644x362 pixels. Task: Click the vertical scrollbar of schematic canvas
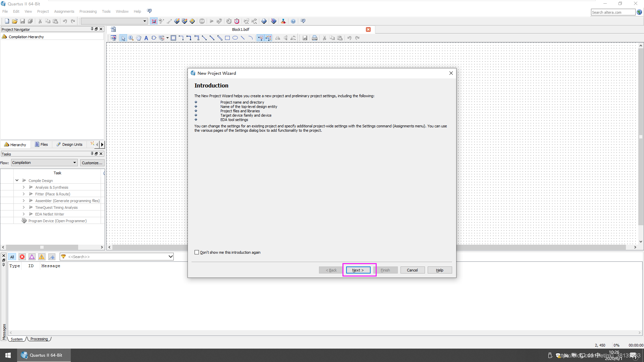641,137
